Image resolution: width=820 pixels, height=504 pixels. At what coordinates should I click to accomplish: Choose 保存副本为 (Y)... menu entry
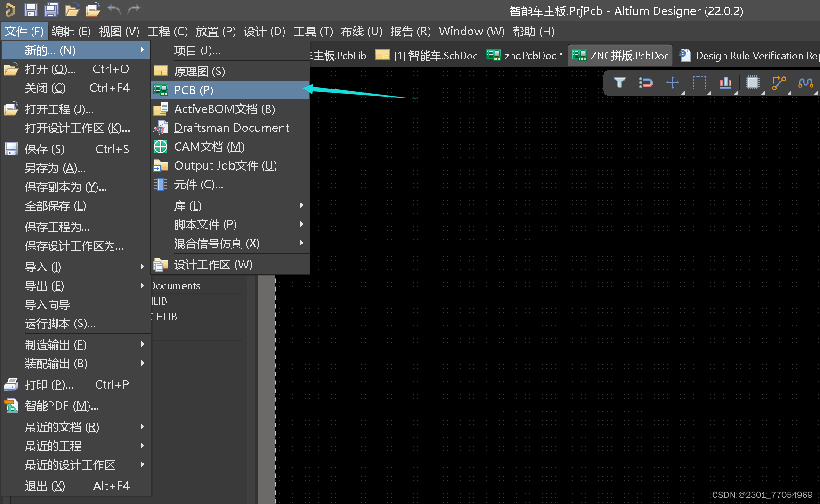point(76,187)
